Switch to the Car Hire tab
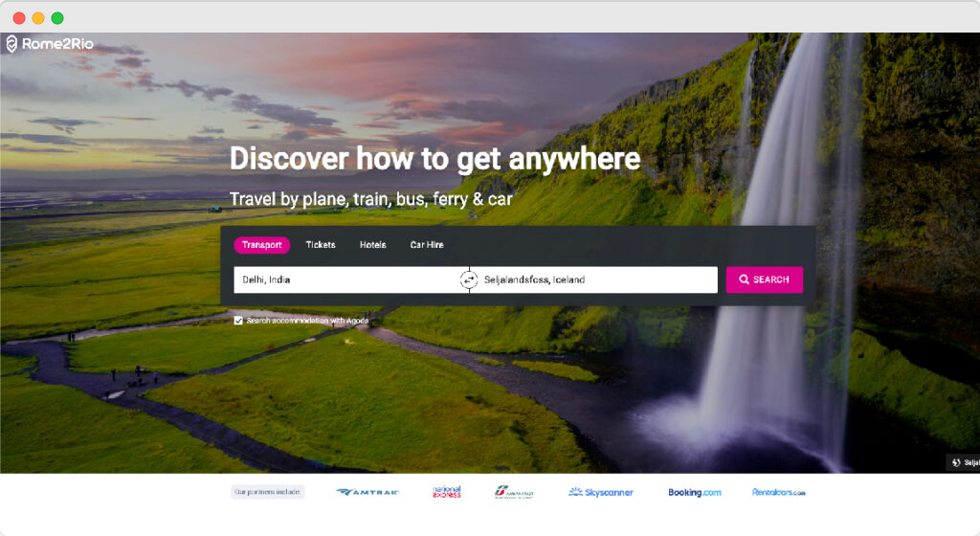Screen dimensions: 980x536 click(427, 245)
